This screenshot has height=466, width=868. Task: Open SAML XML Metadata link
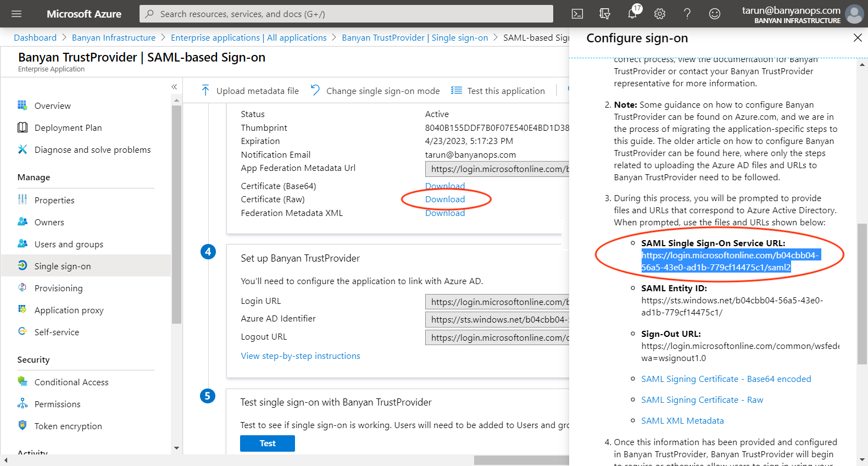pos(682,420)
